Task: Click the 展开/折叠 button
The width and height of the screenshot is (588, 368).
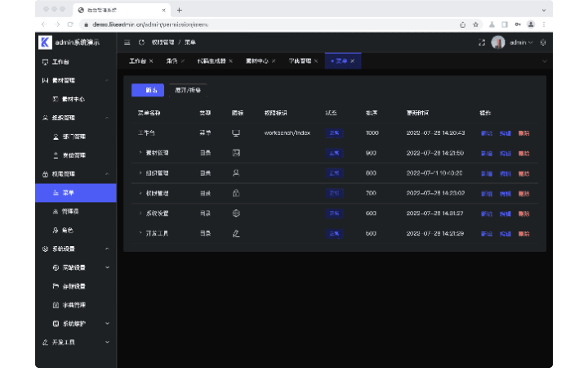Action: pyautogui.click(x=187, y=90)
